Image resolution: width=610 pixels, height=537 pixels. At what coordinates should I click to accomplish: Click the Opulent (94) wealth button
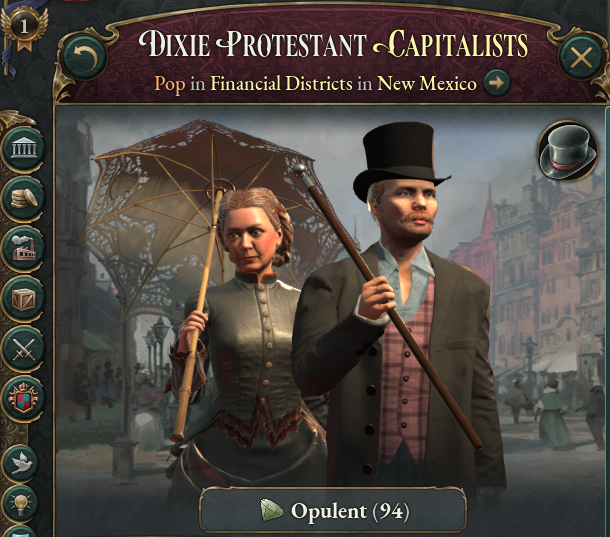333,510
